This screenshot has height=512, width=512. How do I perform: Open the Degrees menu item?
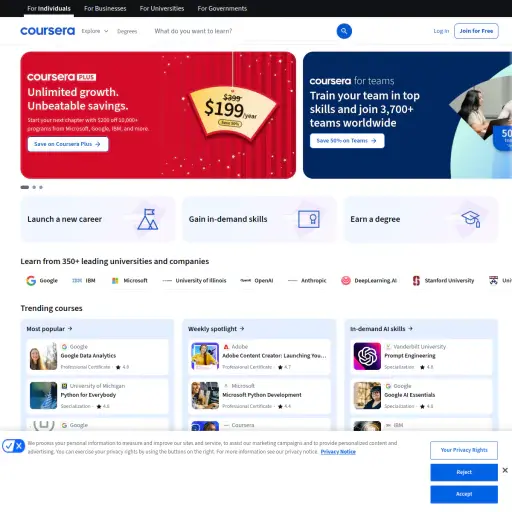pos(127,31)
